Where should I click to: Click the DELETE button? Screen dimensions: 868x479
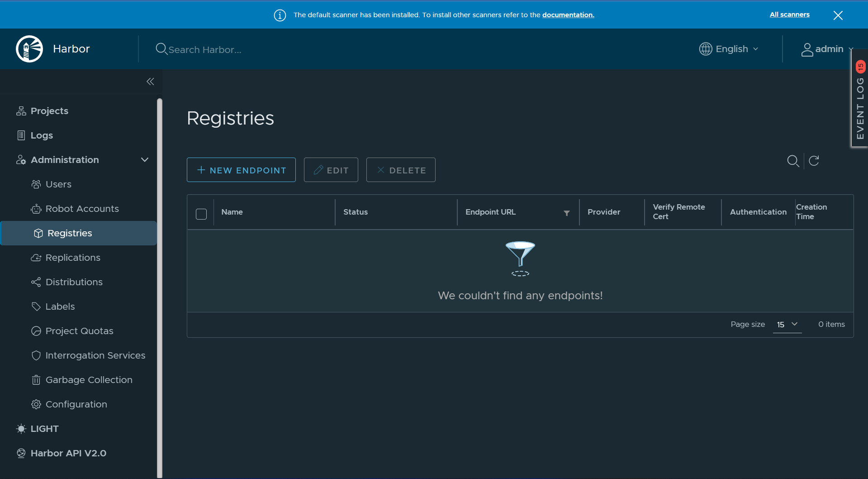tap(401, 170)
